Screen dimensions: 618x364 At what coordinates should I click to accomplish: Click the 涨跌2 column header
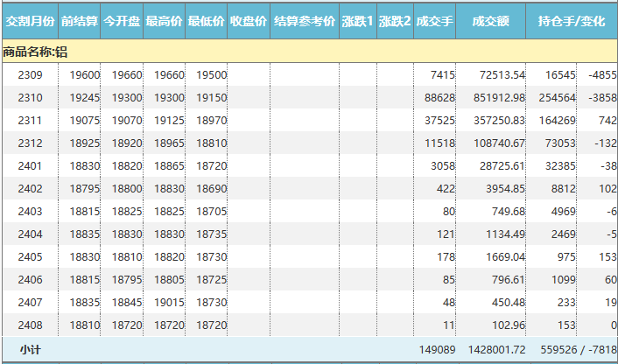tap(395, 20)
